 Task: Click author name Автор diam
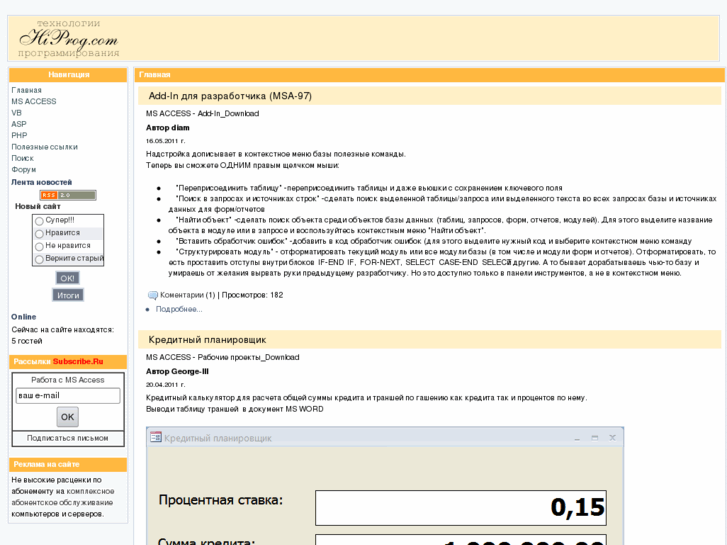click(x=168, y=128)
